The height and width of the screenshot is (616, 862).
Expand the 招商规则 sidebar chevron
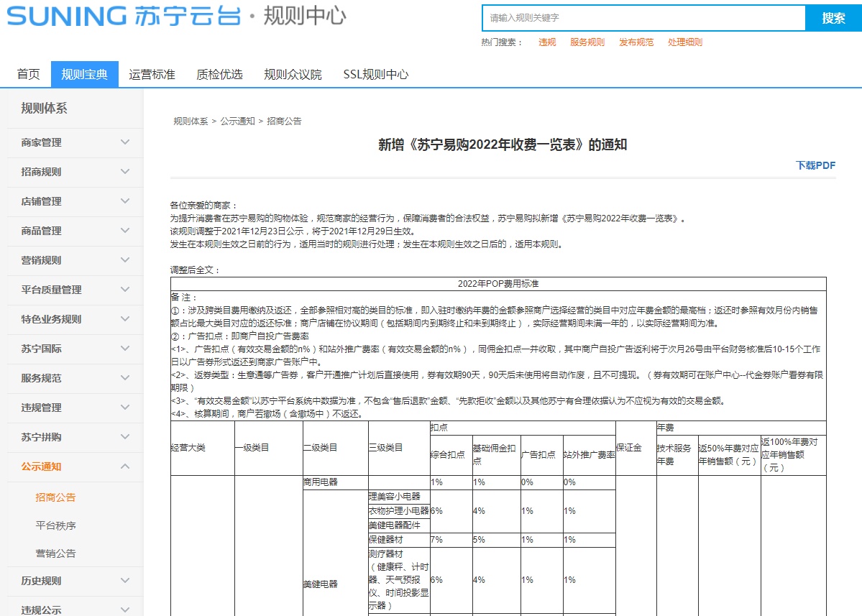[125, 172]
